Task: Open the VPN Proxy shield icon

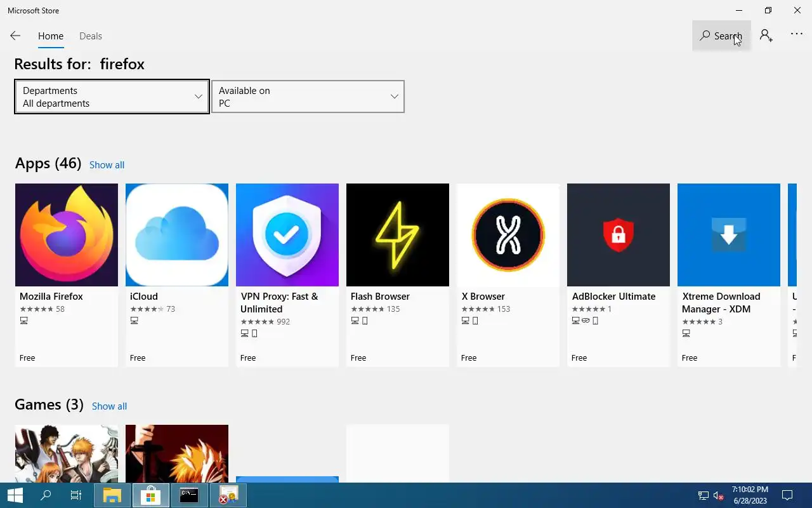Action: tap(287, 235)
